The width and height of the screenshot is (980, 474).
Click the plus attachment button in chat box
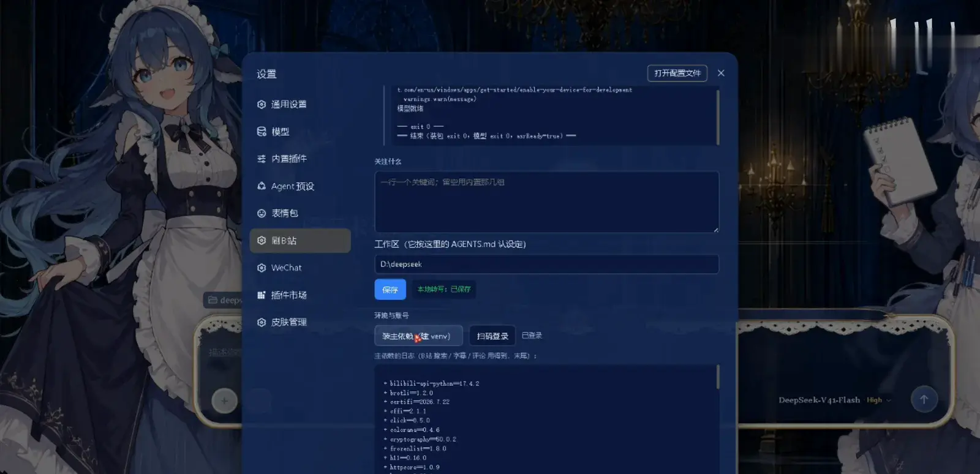224,401
